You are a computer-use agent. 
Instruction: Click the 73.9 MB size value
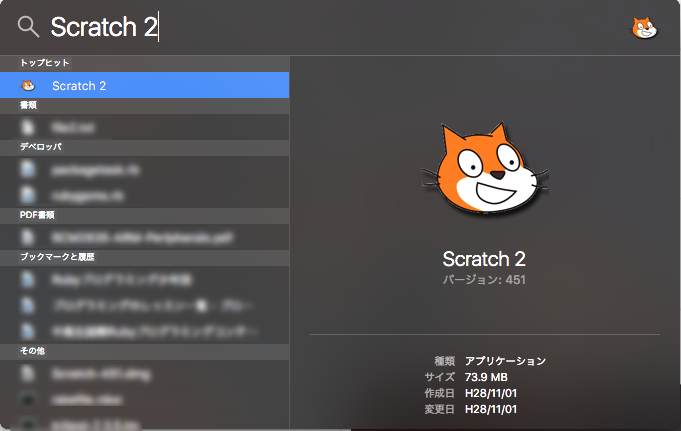[486, 377]
